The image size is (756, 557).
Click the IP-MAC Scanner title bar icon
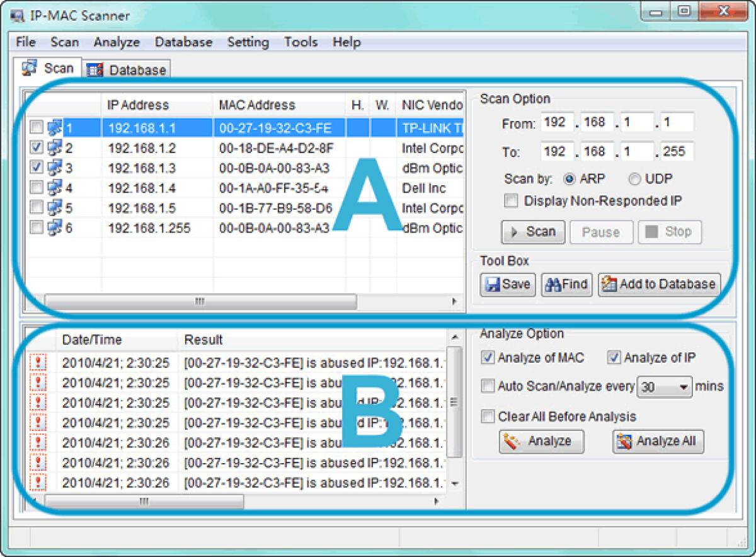[x=18, y=14]
